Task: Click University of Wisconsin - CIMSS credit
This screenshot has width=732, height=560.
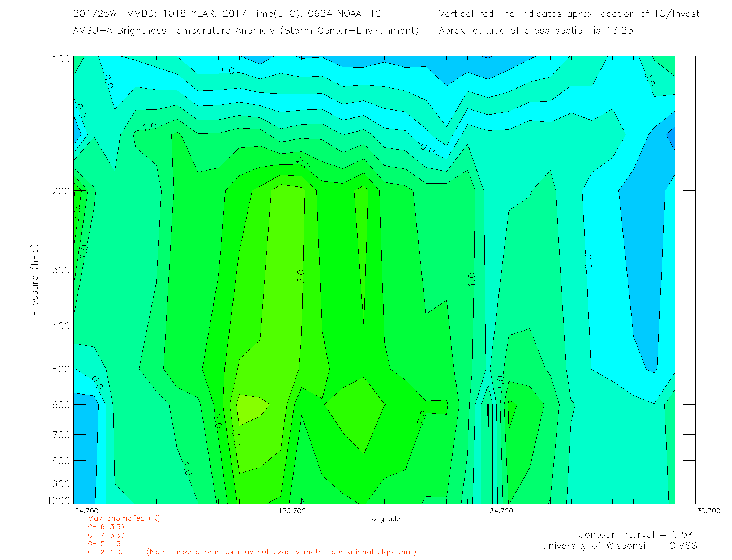Action: [x=619, y=546]
